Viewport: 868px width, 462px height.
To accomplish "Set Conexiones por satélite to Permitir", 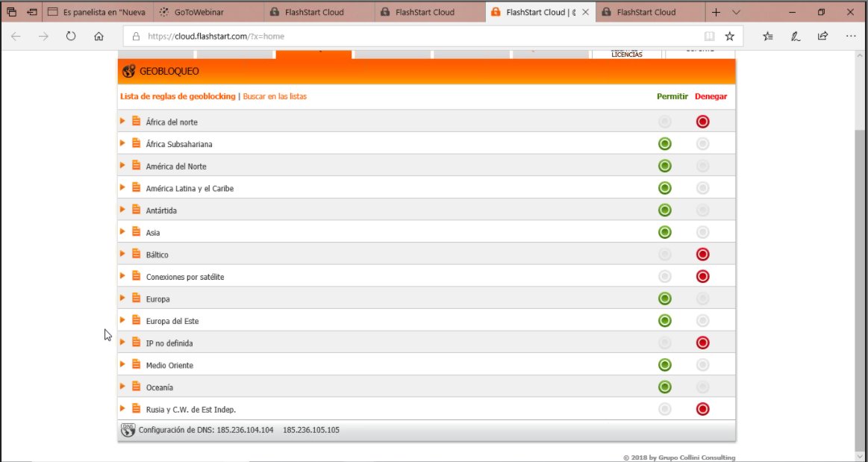I will click(665, 277).
